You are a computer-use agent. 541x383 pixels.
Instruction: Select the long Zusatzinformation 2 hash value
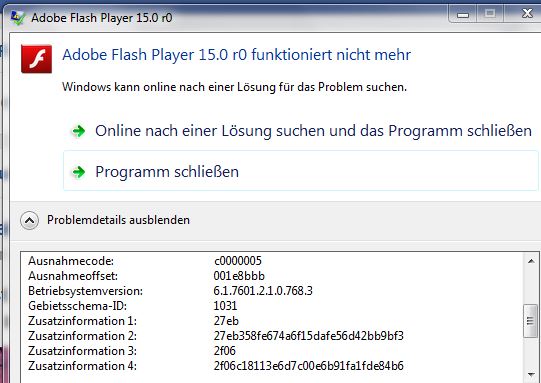pos(308,336)
